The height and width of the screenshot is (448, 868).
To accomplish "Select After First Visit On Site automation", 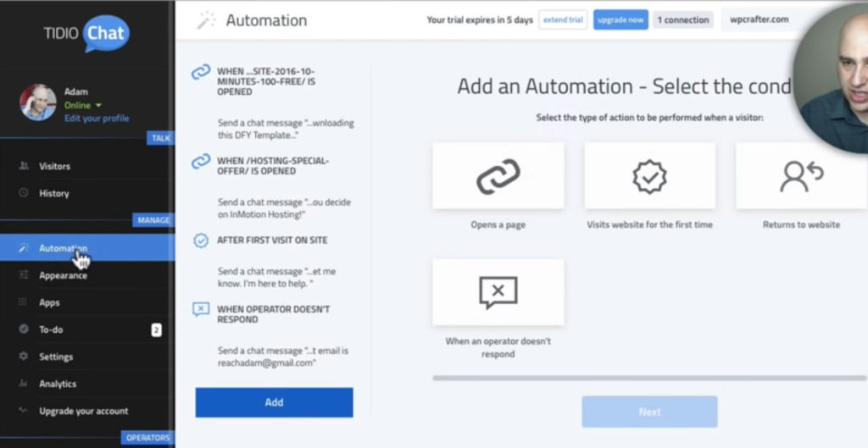I will (x=272, y=240).
